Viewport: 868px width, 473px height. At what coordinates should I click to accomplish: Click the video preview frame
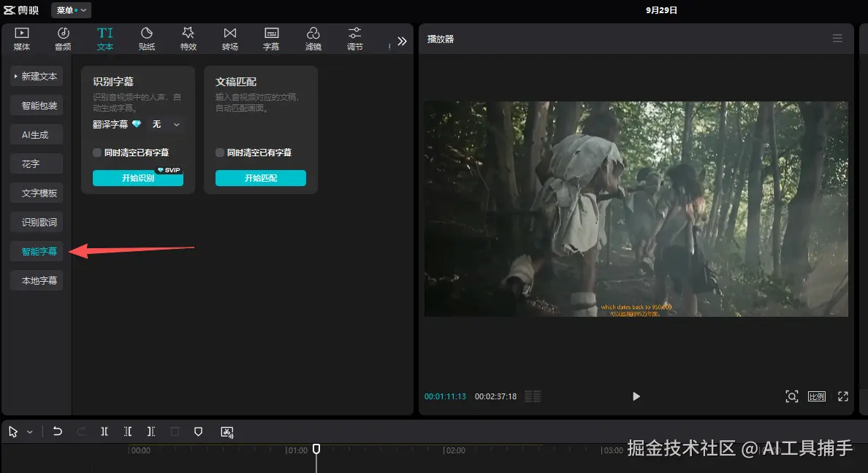click(x=636, y=209)
